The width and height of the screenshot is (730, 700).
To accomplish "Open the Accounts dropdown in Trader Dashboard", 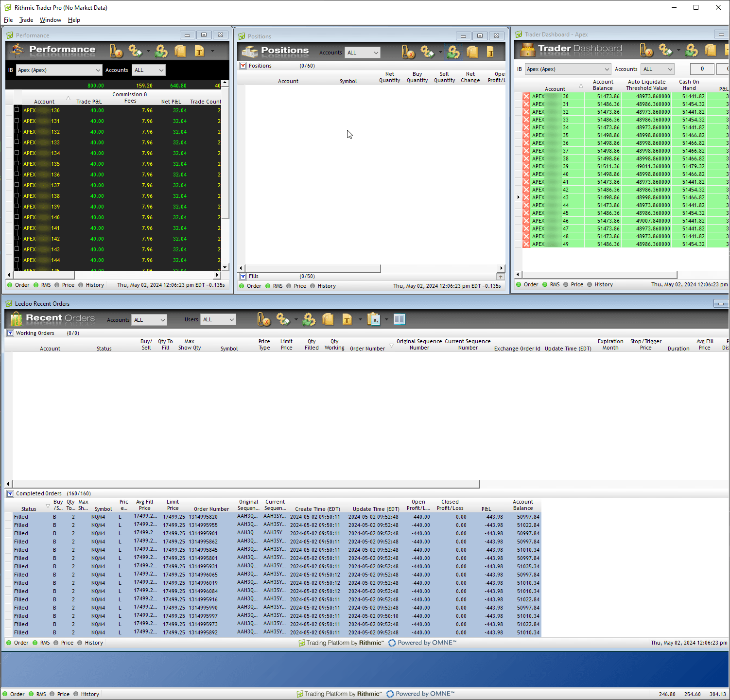I will [x=658, y=69].
